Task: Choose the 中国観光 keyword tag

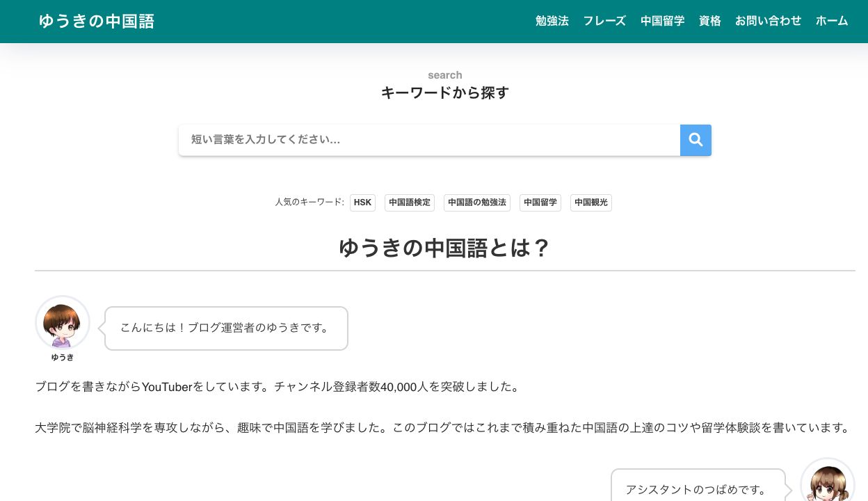Action: pyautogui.click(x=591, y=202)
